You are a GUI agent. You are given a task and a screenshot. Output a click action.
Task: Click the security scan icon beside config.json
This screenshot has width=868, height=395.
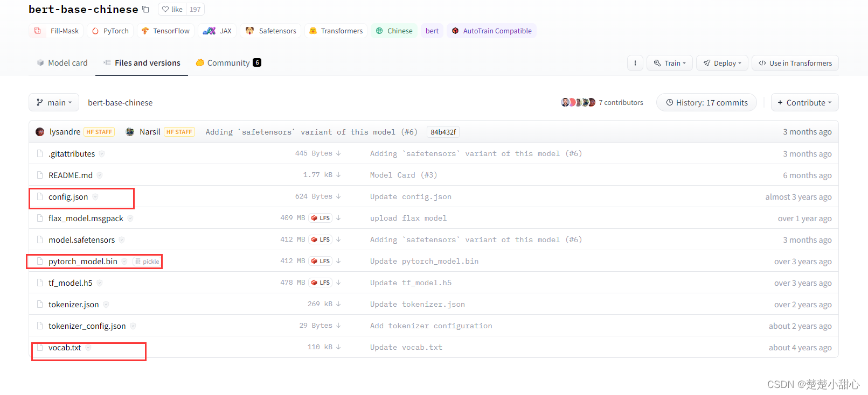tap(95, 196)
